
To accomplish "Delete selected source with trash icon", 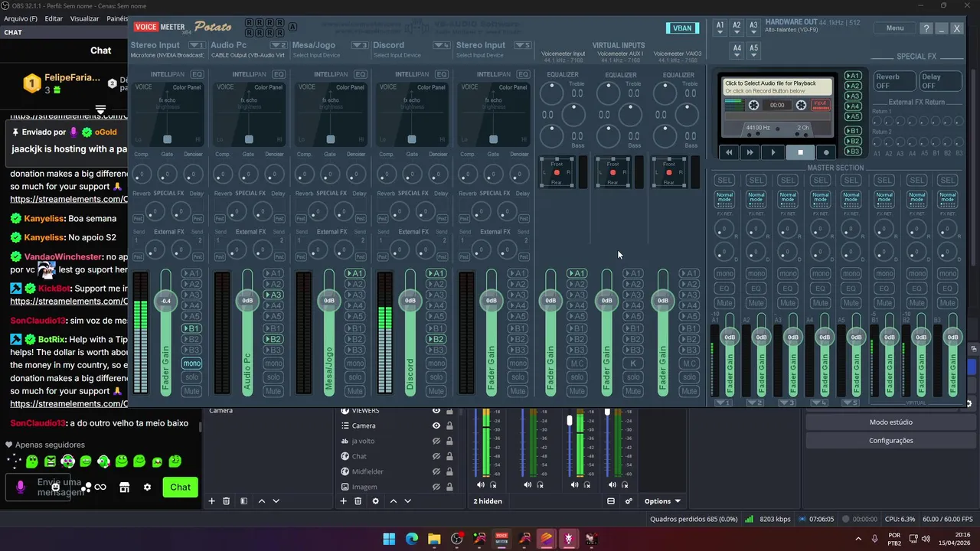I will [x=358, y=501].
